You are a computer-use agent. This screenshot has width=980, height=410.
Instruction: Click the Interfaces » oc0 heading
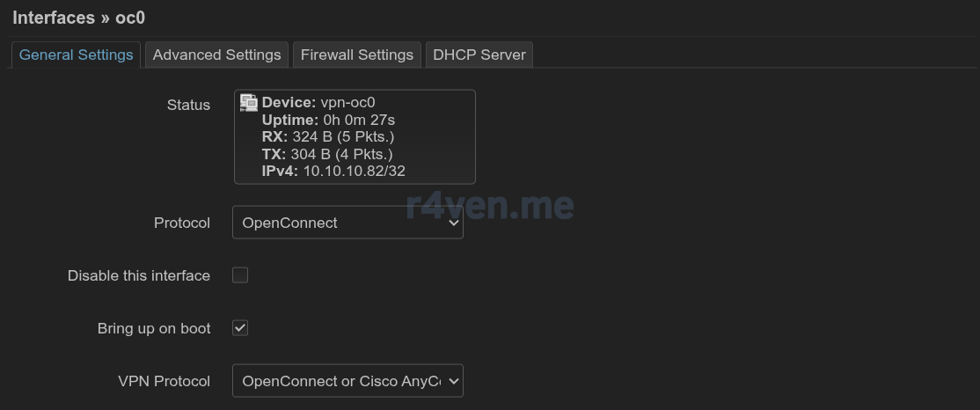79,18
